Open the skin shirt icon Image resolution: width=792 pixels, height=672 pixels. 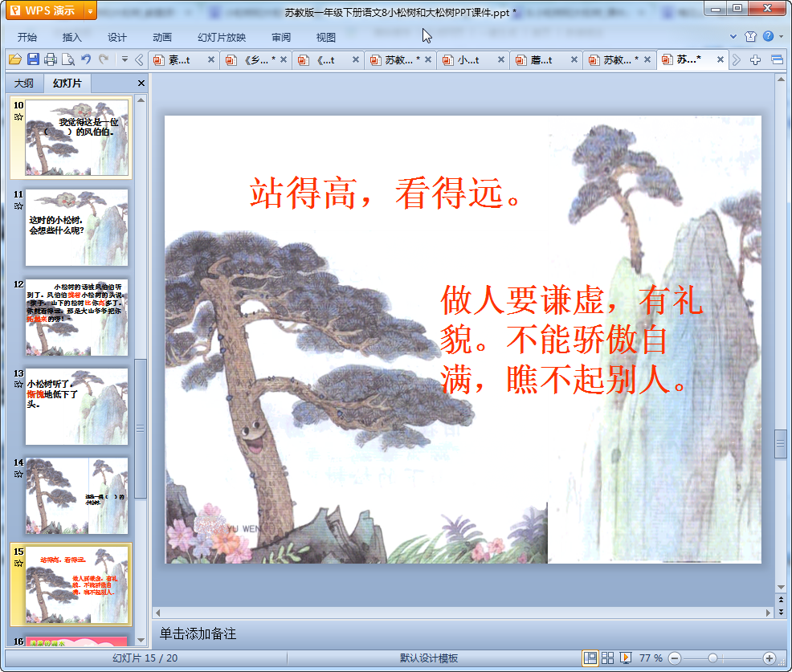[x=750, y=36]
